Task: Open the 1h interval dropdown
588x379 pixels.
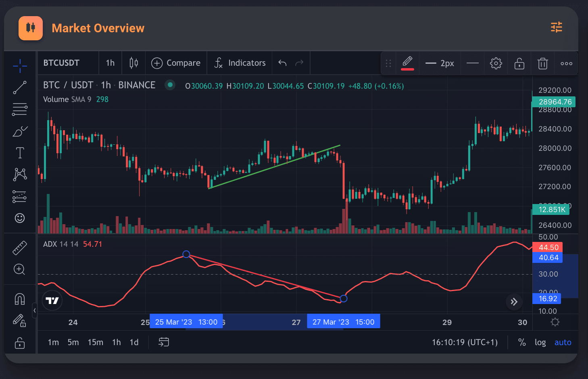Action: 110,63
